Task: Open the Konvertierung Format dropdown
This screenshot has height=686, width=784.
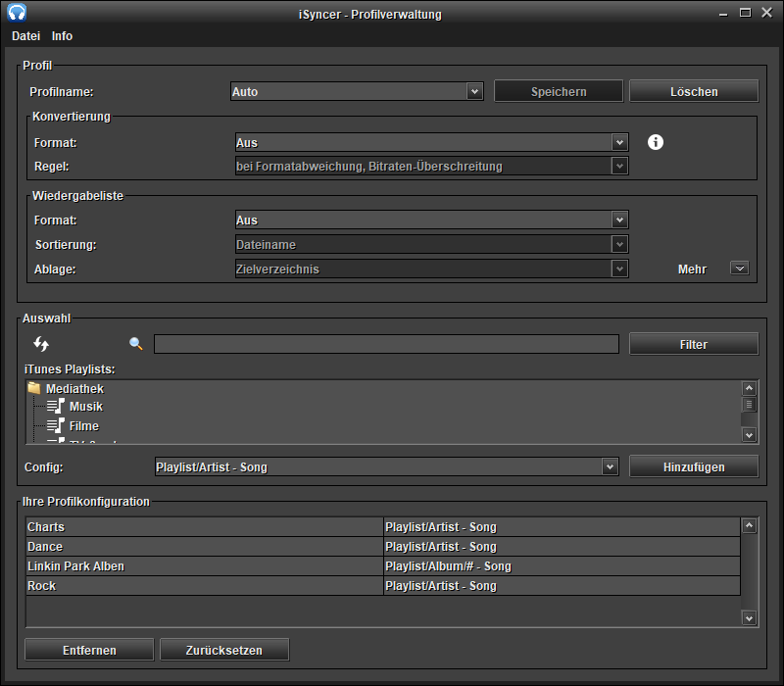Action: click(432, 142)
